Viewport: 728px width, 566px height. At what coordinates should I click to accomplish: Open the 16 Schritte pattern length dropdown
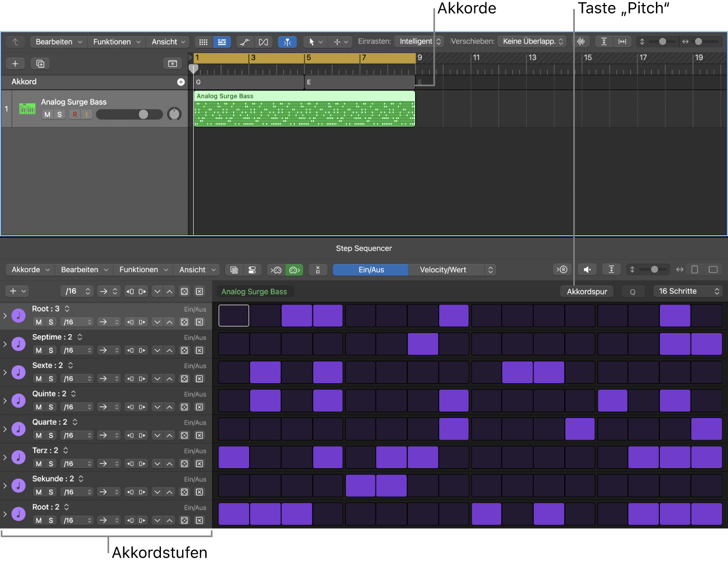click(688, 291)
